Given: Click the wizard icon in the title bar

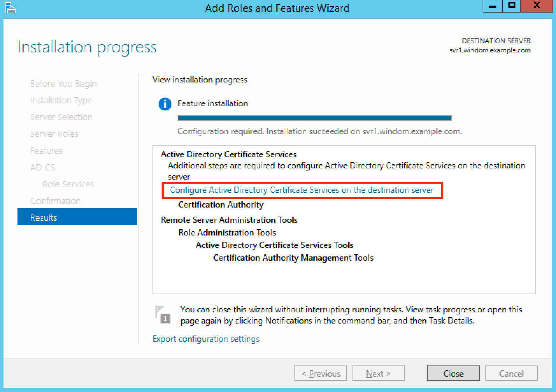Looking at the screenshot, I should (x=10, y=8).
